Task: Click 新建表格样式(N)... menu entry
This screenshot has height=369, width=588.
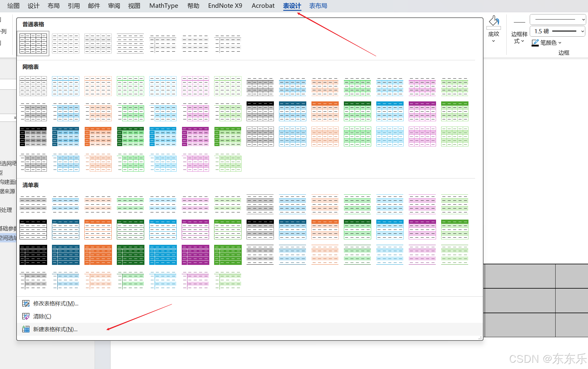Action: pyautogui.click(x=55, y=329)
